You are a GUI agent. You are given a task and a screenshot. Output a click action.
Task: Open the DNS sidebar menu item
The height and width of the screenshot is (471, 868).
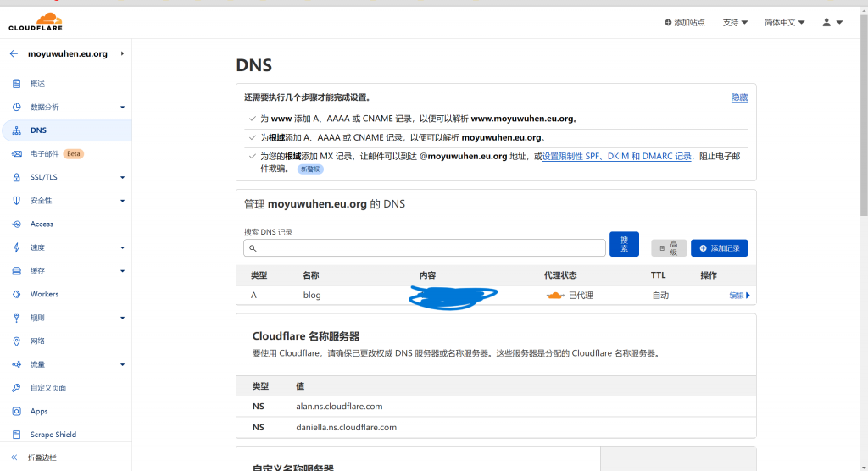click(67, 130)
